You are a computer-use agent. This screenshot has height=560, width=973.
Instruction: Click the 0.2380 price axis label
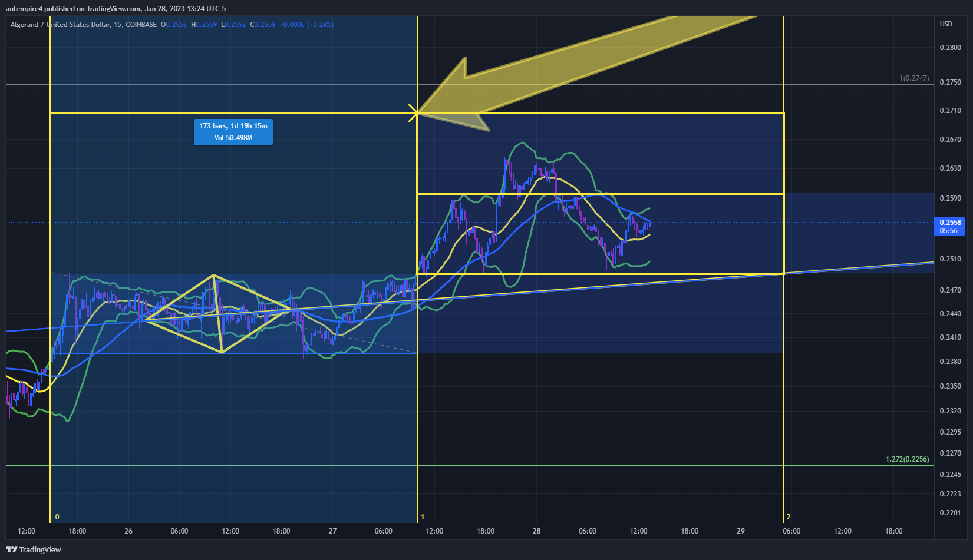tap(950, 362)
